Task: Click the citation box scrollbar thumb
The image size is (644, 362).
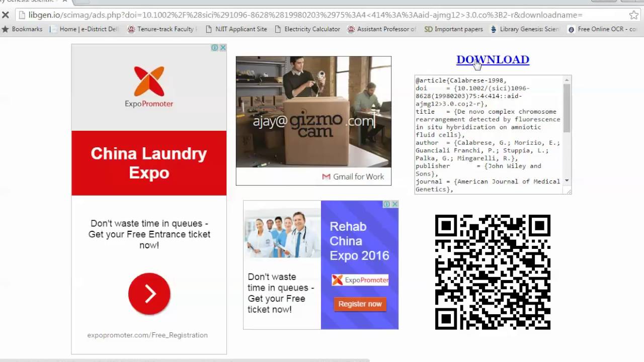Action: pos(567,108)
